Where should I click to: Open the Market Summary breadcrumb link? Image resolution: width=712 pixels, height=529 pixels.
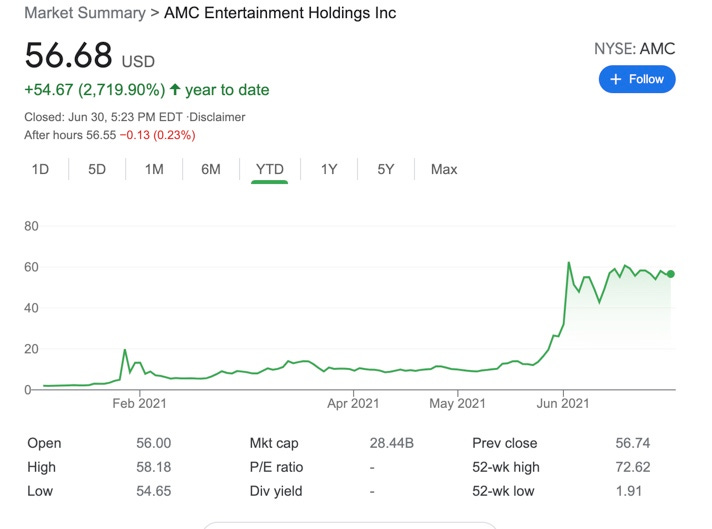click(x=85, y=13)
